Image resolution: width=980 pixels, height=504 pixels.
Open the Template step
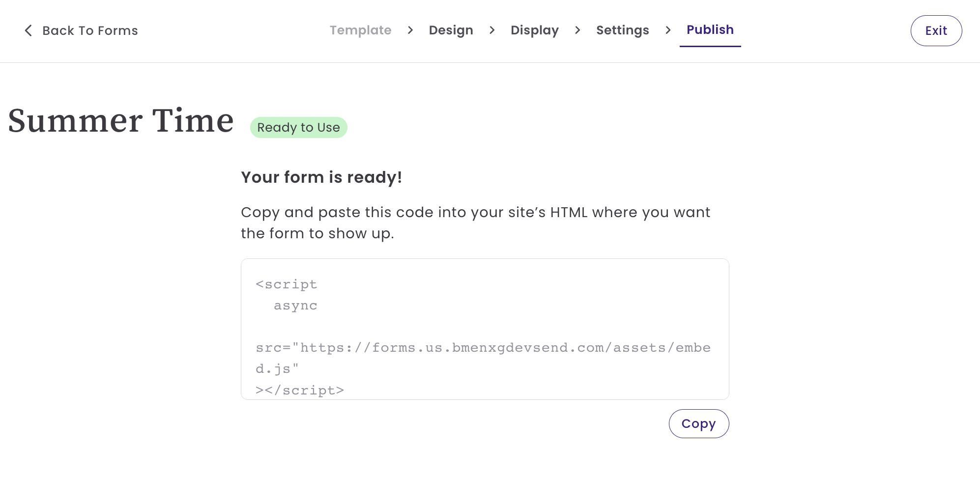pyautogui.click(x=360, y=30)
